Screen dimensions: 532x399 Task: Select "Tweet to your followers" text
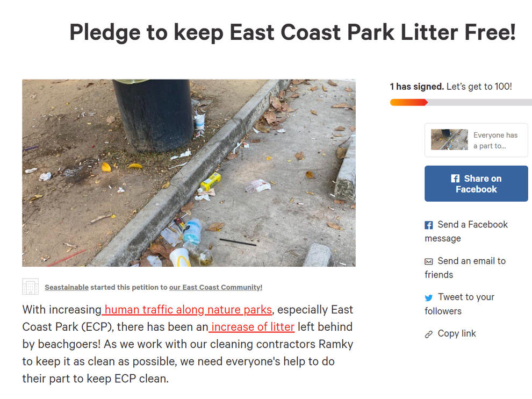tap(459, 304)
